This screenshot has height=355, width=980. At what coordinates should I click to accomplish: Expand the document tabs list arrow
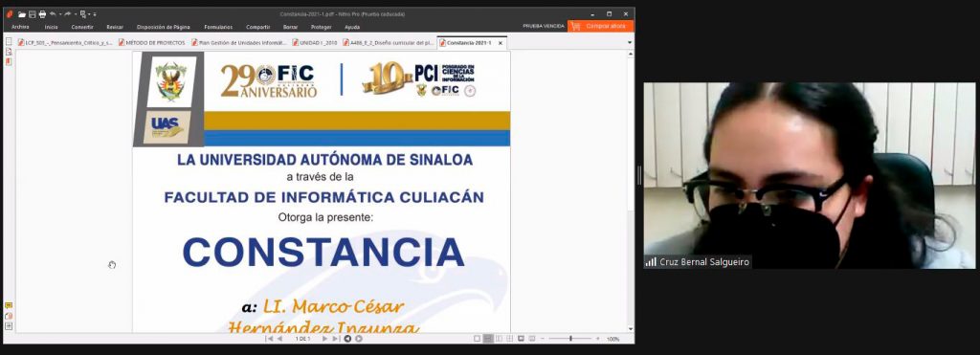(x=630, y=43)
